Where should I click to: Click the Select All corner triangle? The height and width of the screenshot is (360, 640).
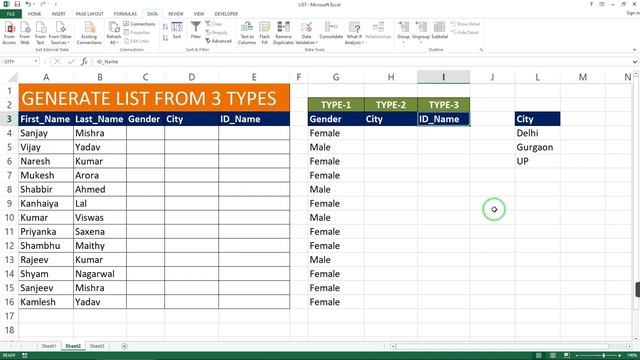pyautogui.click(x=13, y=77)
